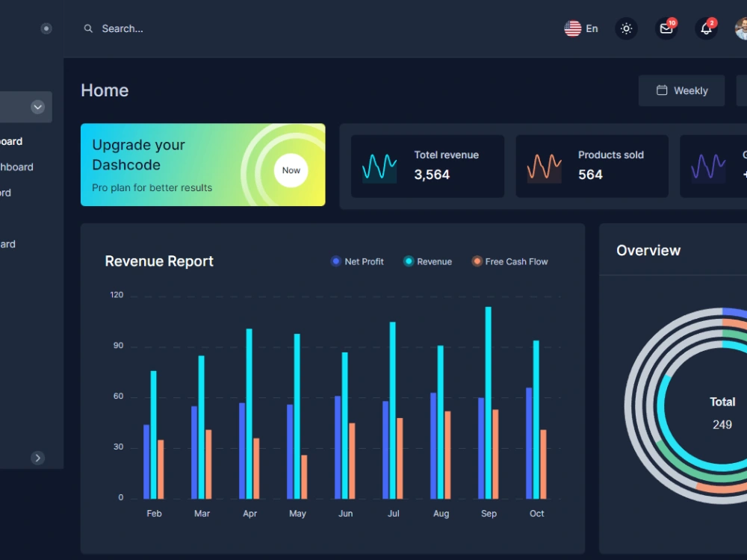Click the US flag icon

[x=573, y=28]
